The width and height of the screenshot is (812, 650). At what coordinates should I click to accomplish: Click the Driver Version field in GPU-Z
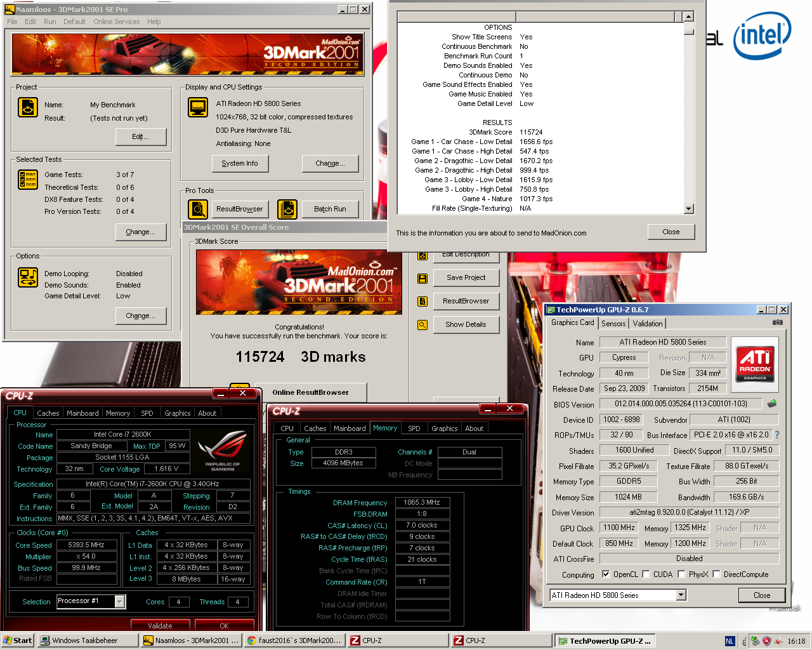(689, 512)
